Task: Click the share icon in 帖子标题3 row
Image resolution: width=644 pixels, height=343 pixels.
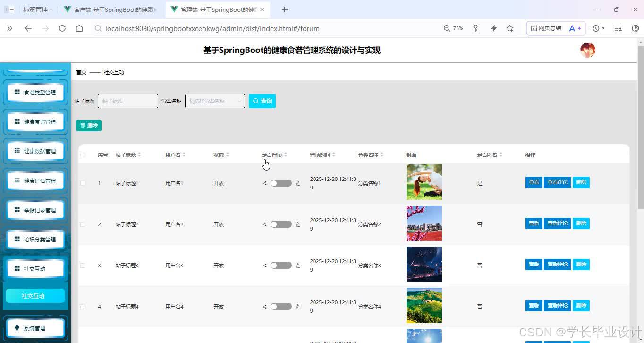Action: point(264,266)
